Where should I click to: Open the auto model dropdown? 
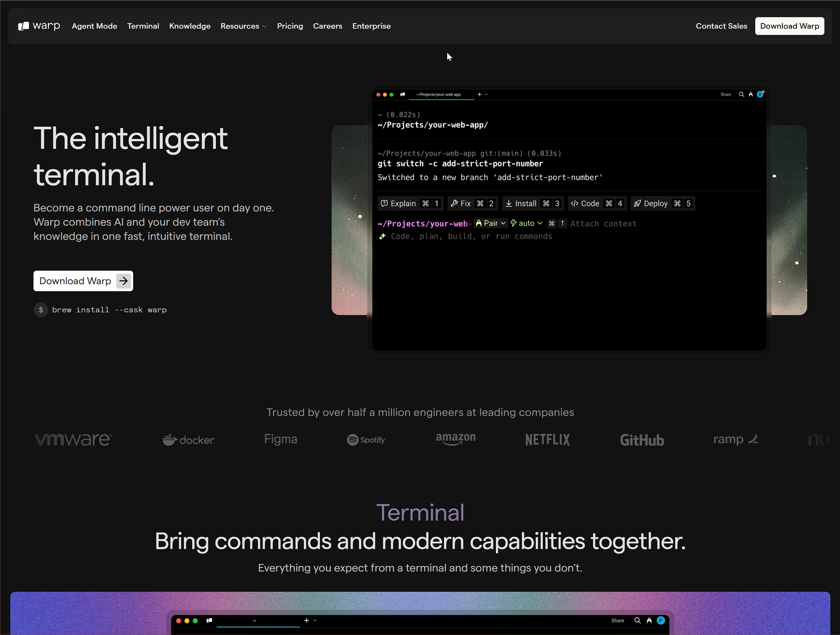[x=526, y=223]
